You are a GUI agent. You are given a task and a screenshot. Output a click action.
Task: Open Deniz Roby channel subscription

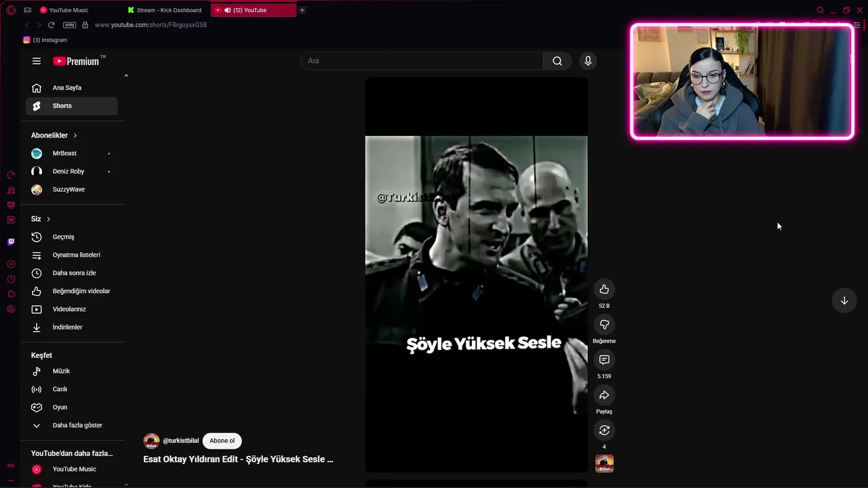[x=72, y=171]
